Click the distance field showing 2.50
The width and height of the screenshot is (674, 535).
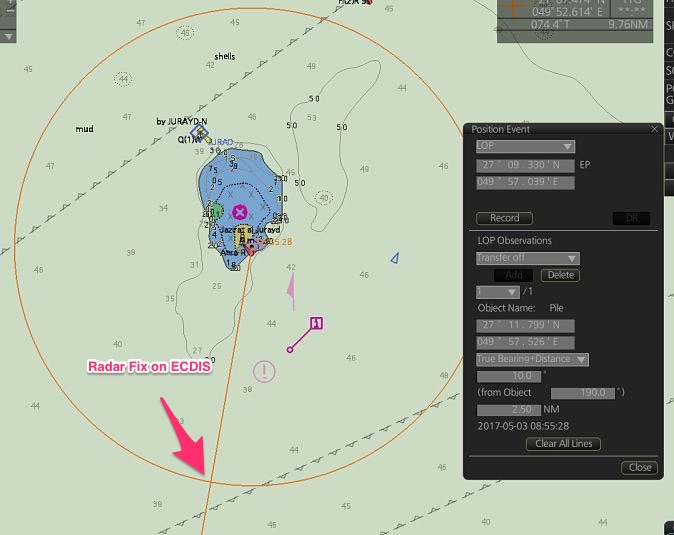pyautogui.click(x=509, y=410)
